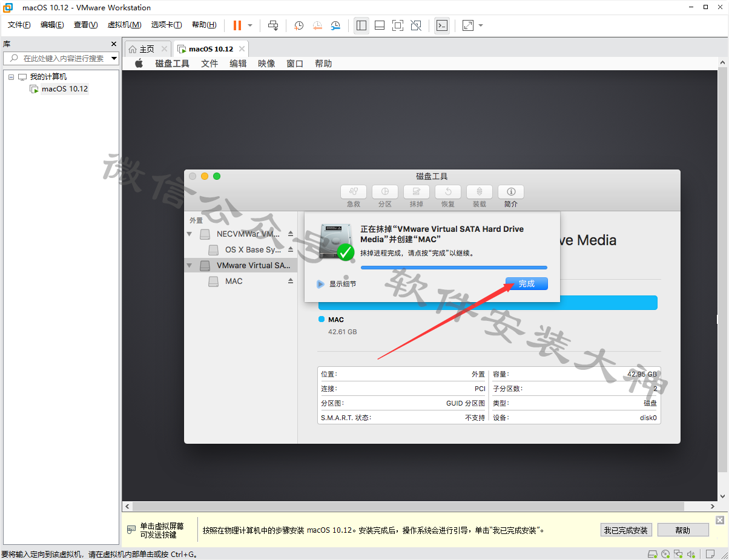Viewport: 729px width, 560px height.
Task: Open the 恢复 restore tool
Action: (x=448, y=192)
